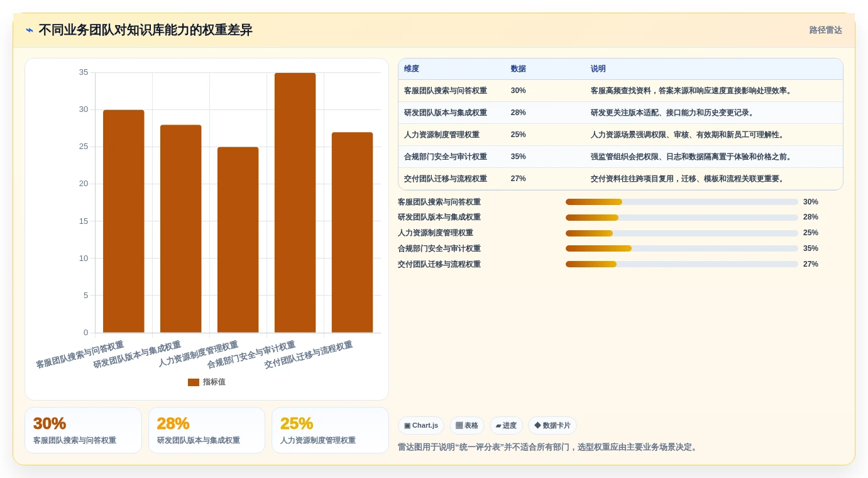This screenshot has height=478, width=868.
Task: Click the 35% value in the table
Action: pos(519,157)
